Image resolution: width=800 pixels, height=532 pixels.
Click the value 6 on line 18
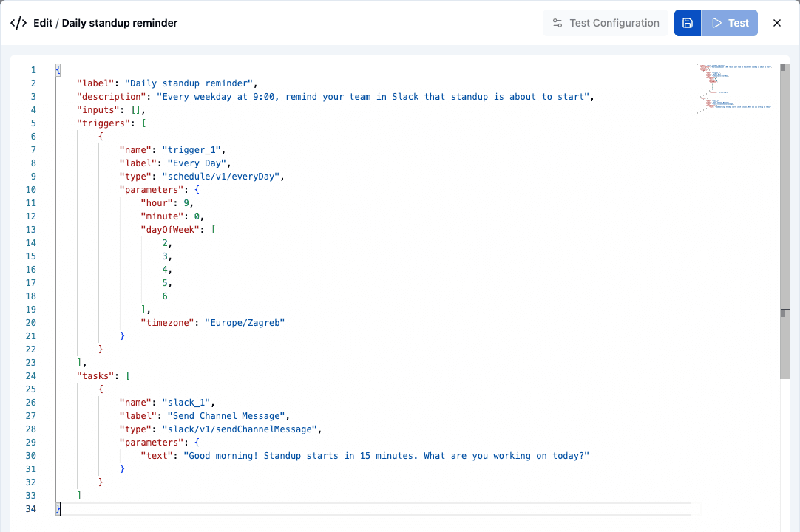(x=165, y=296)
